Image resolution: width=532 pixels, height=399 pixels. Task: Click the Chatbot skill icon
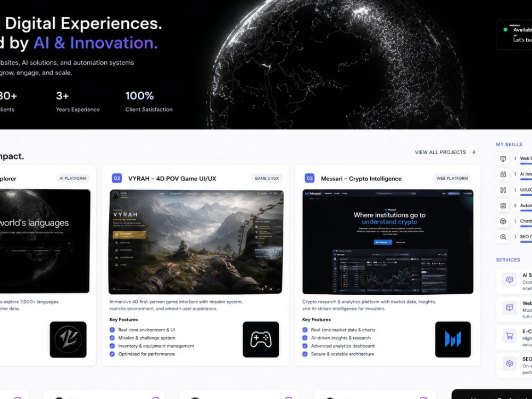coord(503,221)
